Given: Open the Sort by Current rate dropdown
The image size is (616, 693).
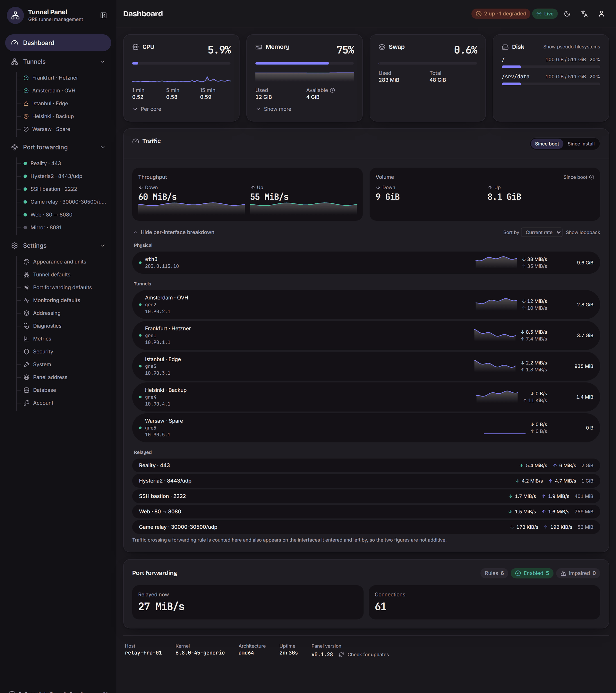Looking at the screenshot, I should (542, 232).
